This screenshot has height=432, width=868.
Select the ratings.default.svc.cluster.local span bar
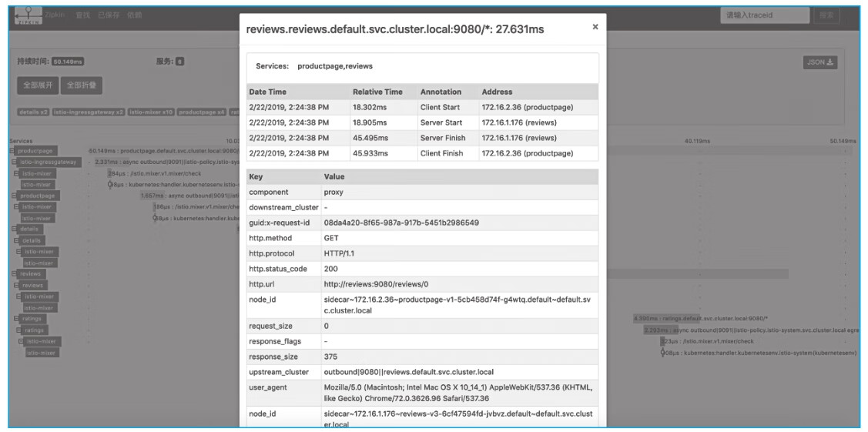click(705, 318)
